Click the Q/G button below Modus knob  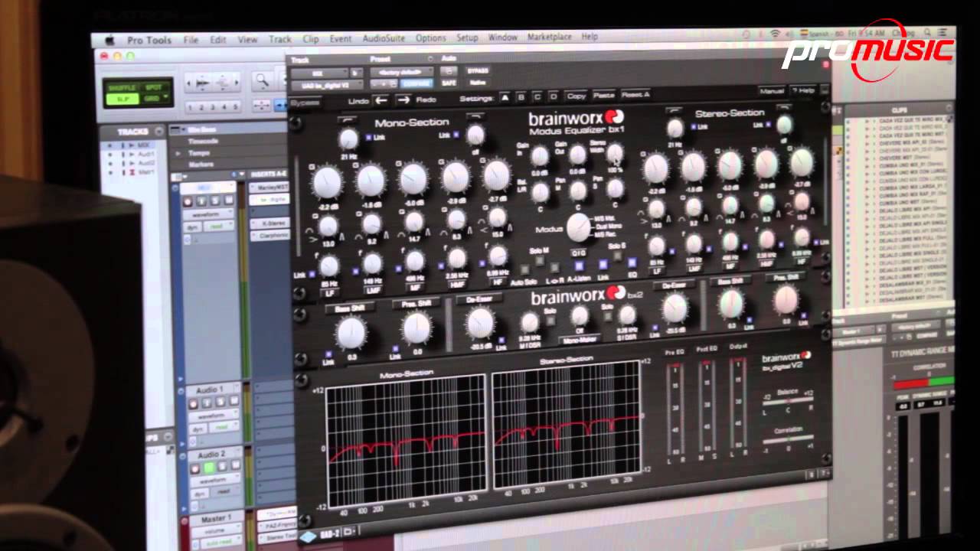578,253
